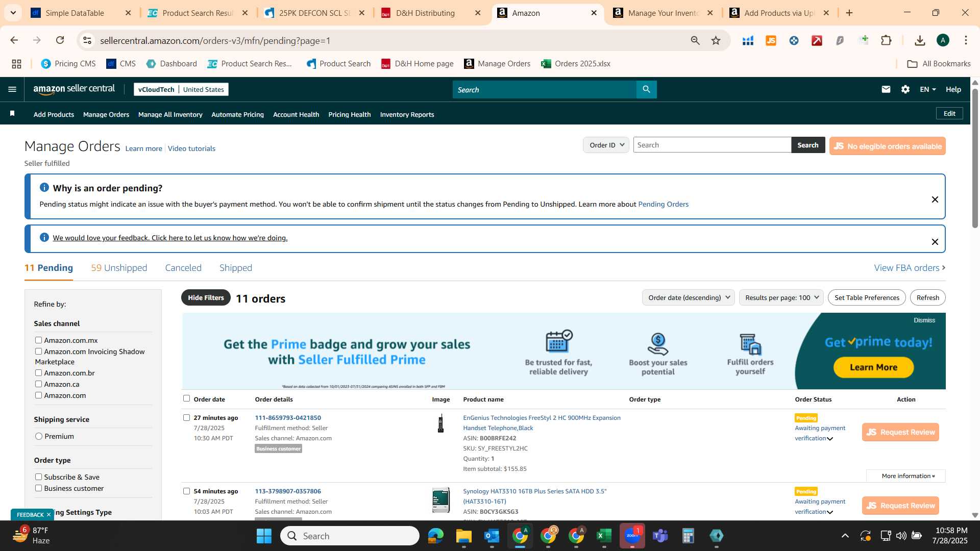
Task: Open the EN language dropdown
Action: (x=927, y=89)
